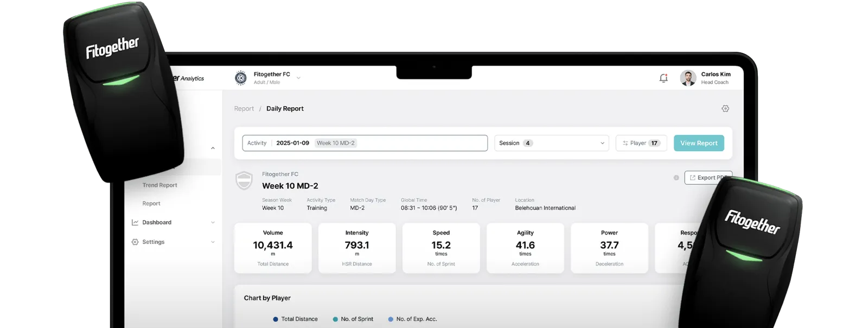Expand the Dashboard sidebar section
Screen dimensions: 868x328
pyautogui.click(x=213, y=222)
